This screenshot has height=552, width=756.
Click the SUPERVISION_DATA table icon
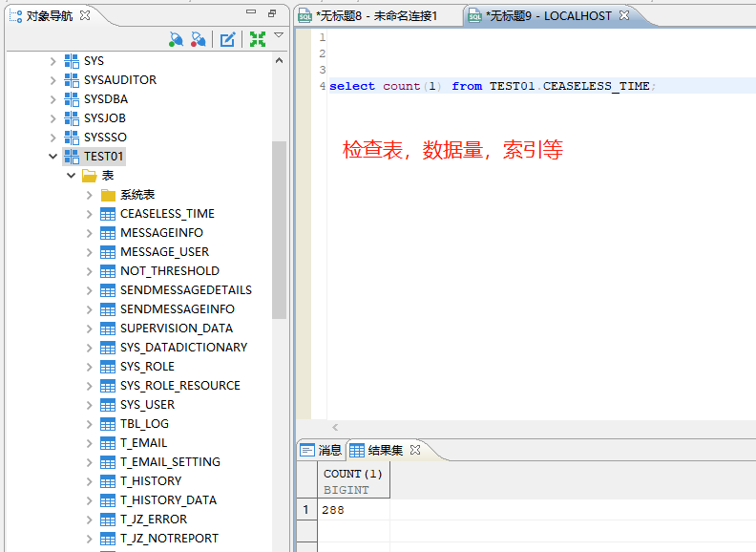108,329
